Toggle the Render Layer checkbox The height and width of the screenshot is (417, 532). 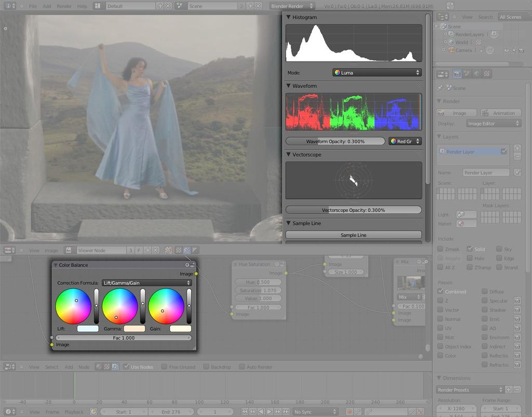[x=504, y=151]
